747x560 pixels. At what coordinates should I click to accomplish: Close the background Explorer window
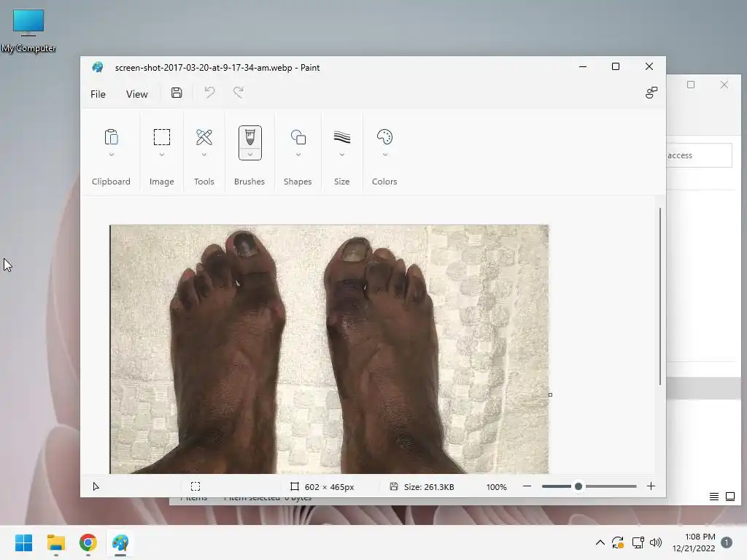724,85
